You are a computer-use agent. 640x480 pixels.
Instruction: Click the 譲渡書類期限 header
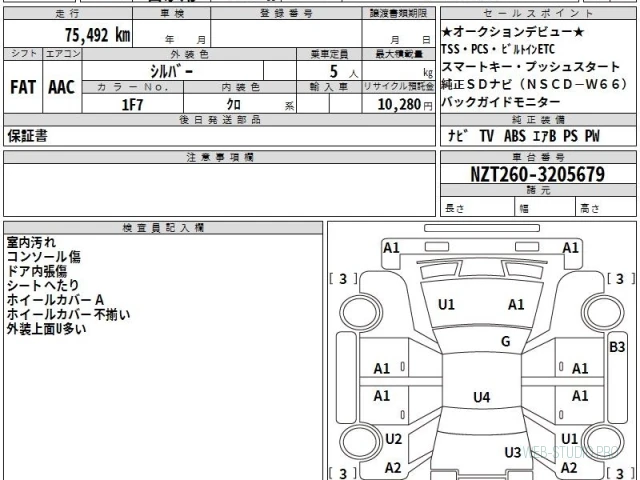(398, 13)
